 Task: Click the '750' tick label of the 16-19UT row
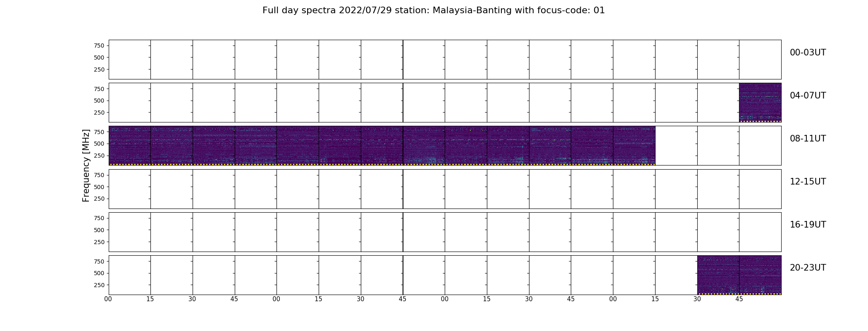point(99,218)
